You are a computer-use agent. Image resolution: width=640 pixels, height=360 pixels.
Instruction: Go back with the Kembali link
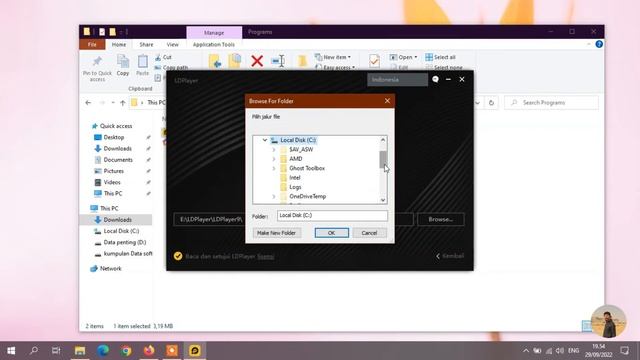[450, 256]
